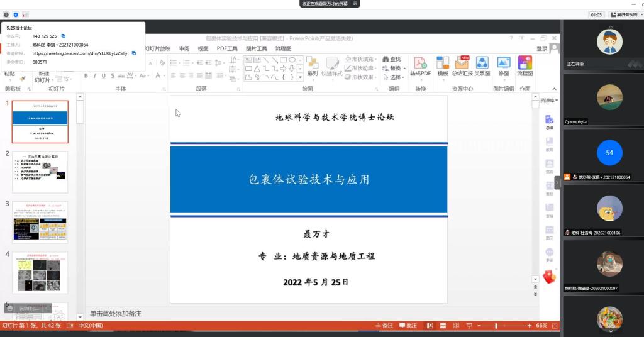The image size is (644, 337).
Task: Open the Relationship Diagram (关系图) icon
Action: tap(482, 64)
